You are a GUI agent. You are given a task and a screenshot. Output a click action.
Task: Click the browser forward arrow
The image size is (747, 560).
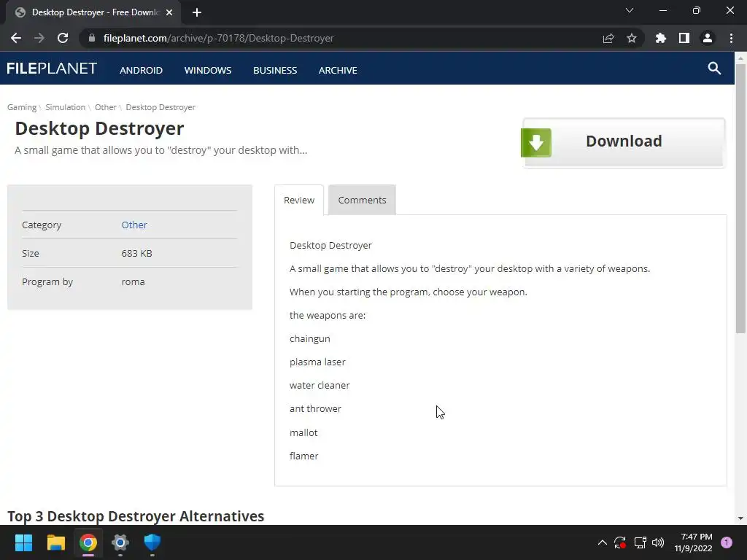click(x=39, y=38)
